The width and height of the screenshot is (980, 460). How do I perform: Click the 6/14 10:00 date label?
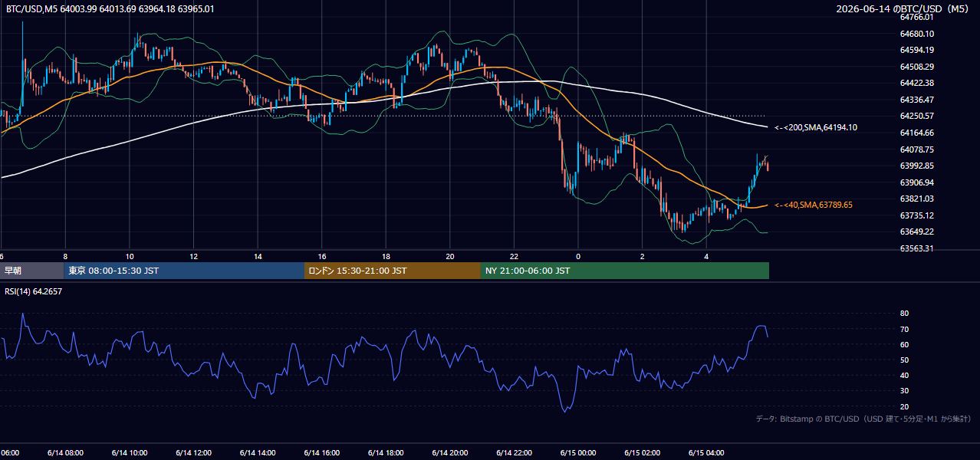pyautogui.click(x=130, y=453)
